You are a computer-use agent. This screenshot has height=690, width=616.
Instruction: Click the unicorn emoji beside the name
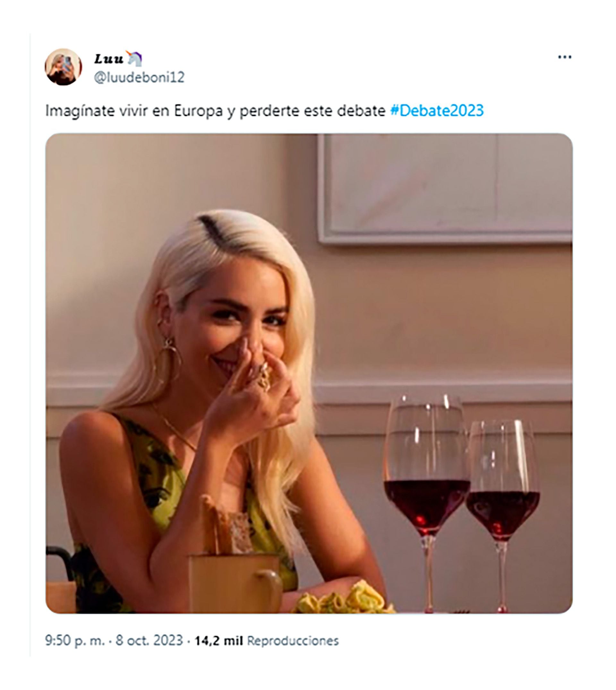point(134,59)
